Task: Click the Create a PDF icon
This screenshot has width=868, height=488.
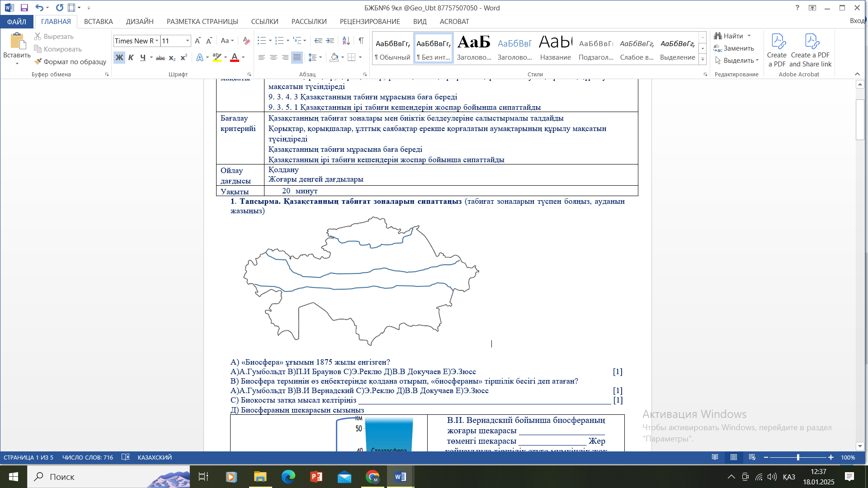Action: [x=777, y=50]
